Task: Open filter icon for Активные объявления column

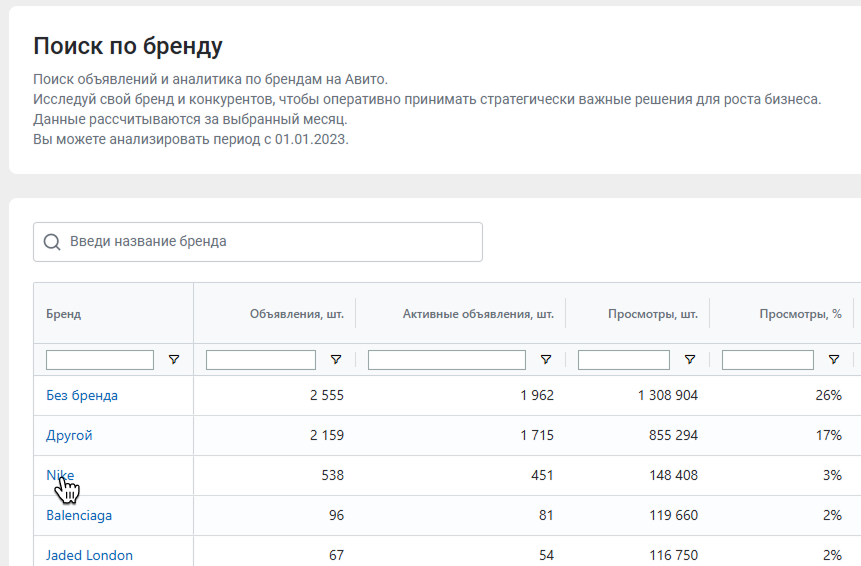Action: tap(546, 360)
